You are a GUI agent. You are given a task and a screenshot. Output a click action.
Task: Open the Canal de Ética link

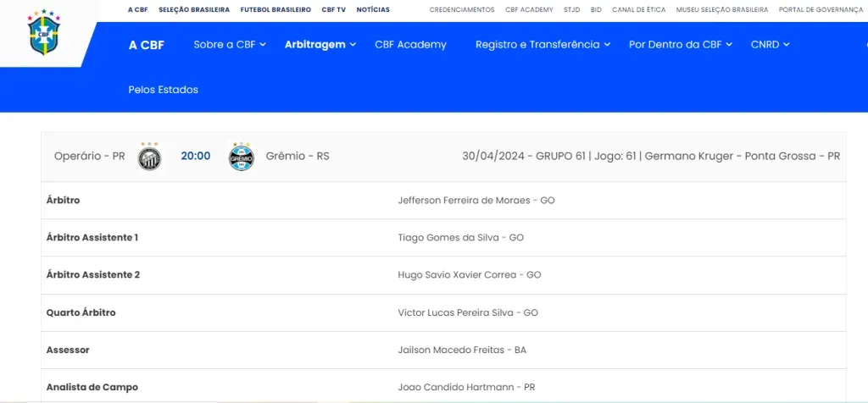click(639, 10)
